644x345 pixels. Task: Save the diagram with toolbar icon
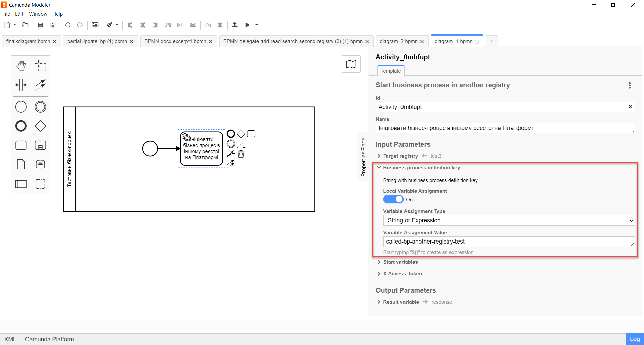(40, 25)
